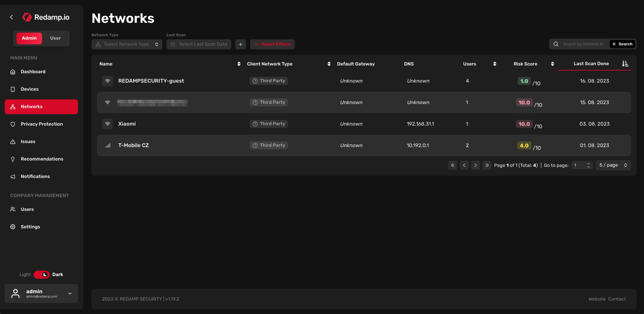Screen dimensions: 644x314
Task: Click Devices phone icon
Action: pos(13,89)
